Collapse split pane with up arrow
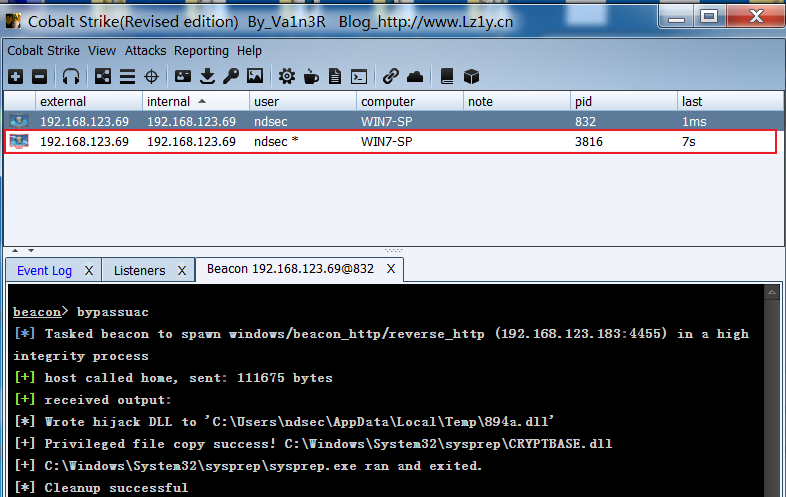This screenshot has width=786, height=497. click(x=15, y=250)
